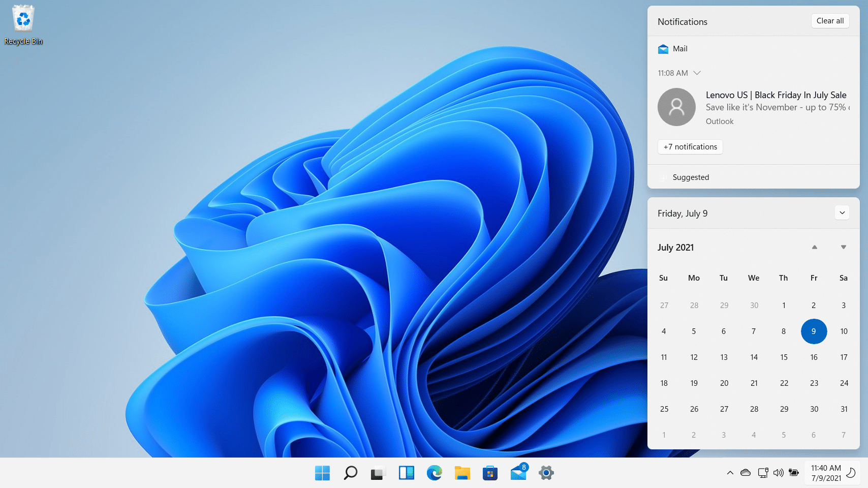Screen dimensions: 868x488
Task: Select July 11 in calendar
Action: (664, 357)
